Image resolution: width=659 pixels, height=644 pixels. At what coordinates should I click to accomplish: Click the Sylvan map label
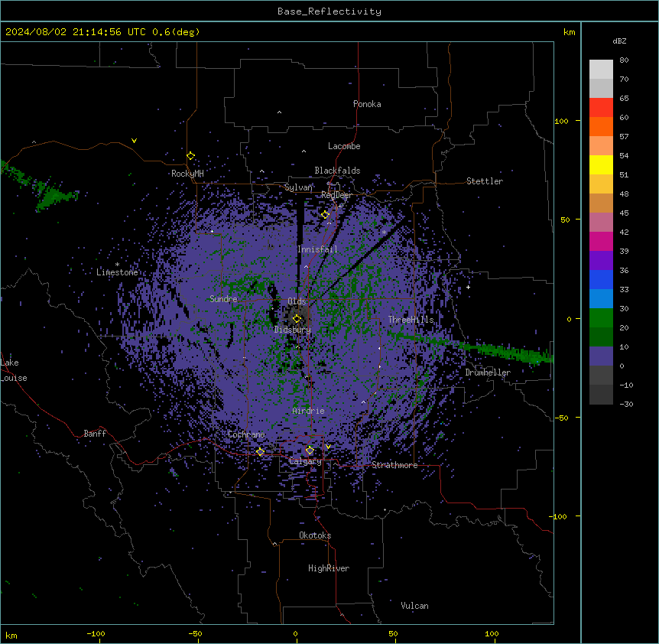pyautogui.click(x=298, y=187)
